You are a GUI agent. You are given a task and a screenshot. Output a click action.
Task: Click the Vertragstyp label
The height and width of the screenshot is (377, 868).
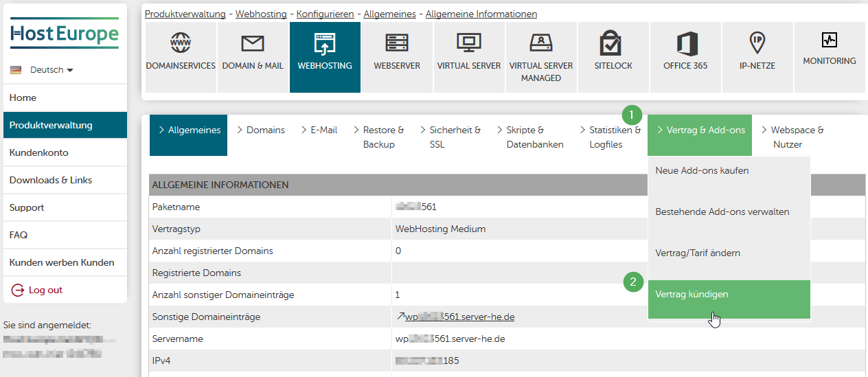(x=176, y=229)
